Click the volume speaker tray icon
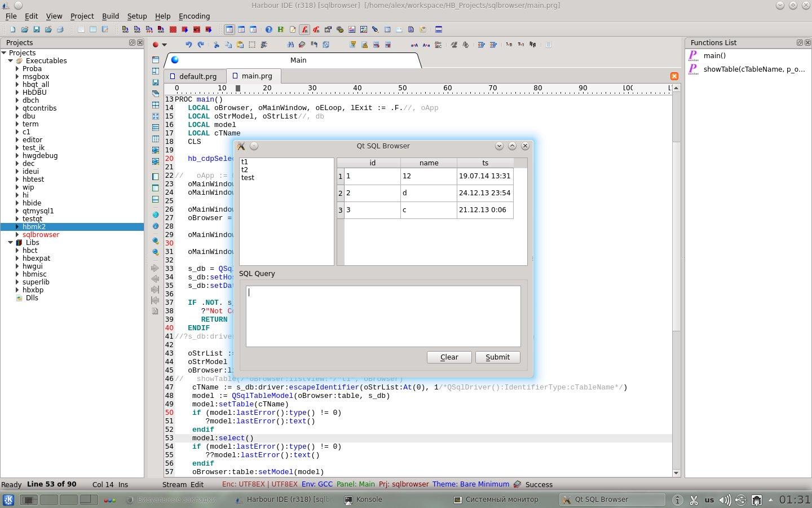The height and width of the screenshot is (508, 812). point(725,500)
